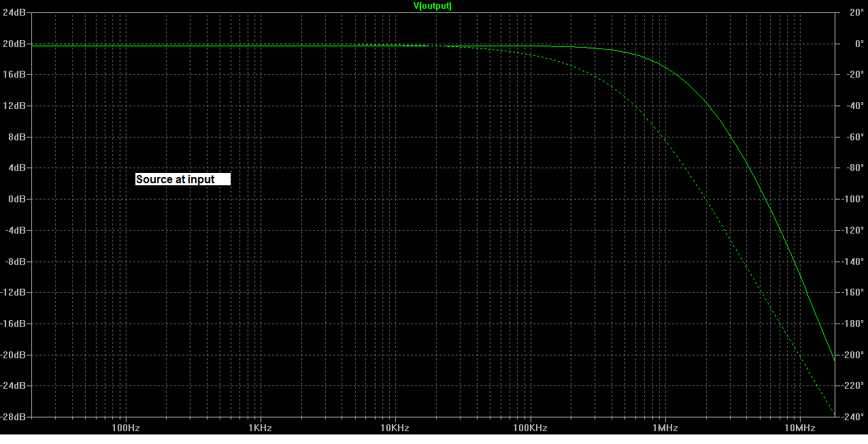Click the -40° phase axis label
This screenshot has height=444, width=868.
point(854,106)
